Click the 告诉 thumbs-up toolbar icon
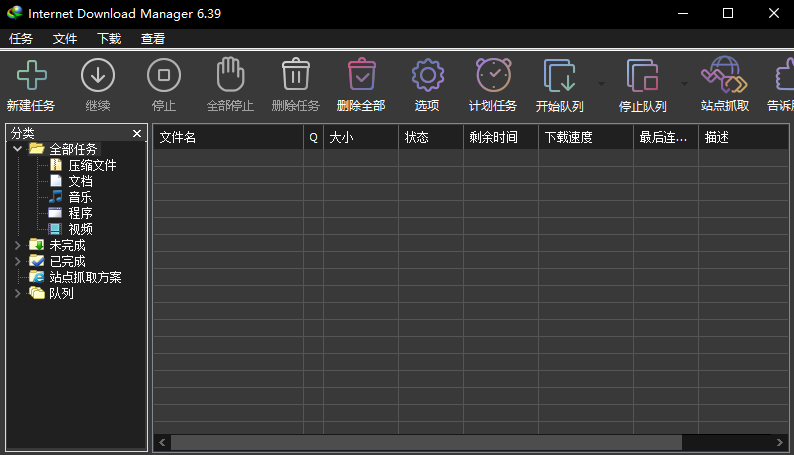Screen dimensions: 794x455 click(x=784, y=74)
